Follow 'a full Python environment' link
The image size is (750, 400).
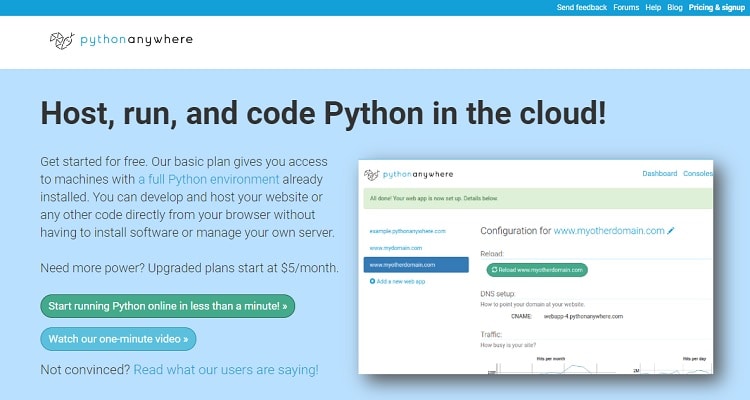click(x=209, y=179)
